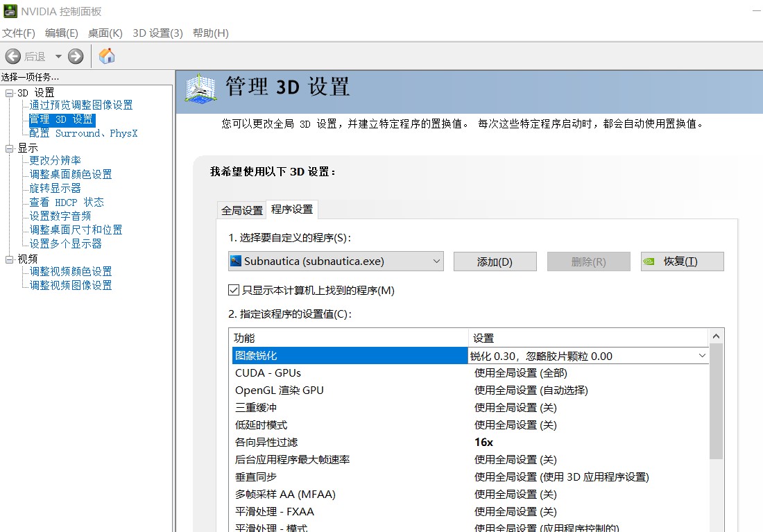The height and width of the screenshot is (532, 763).
Task: Open the 帮助(H) menu
Action: (x=211, y=33)
